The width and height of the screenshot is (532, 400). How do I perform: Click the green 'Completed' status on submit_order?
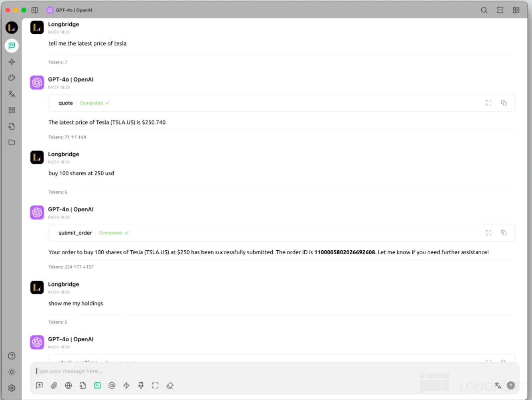tap(114, 233)
